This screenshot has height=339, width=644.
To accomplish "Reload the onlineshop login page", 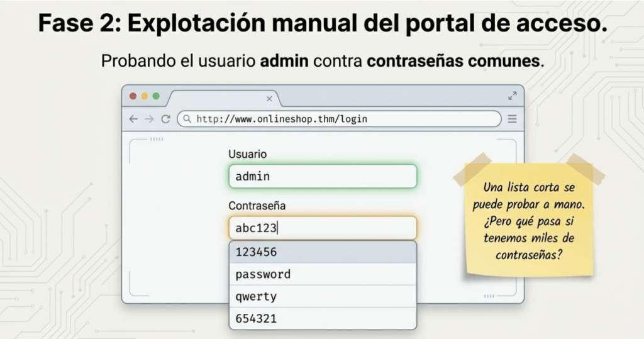I will (165, 119).
